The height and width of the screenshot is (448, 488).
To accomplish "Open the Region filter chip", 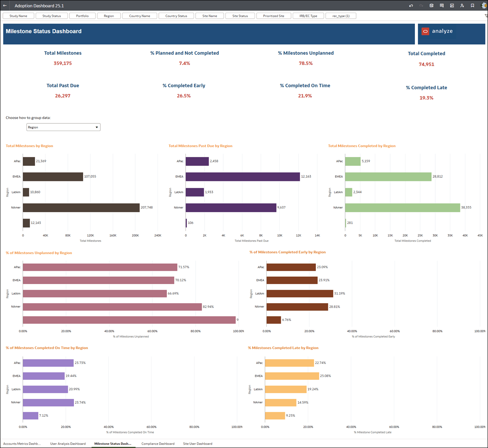I will pyautogui.click(x=109, y=15).
